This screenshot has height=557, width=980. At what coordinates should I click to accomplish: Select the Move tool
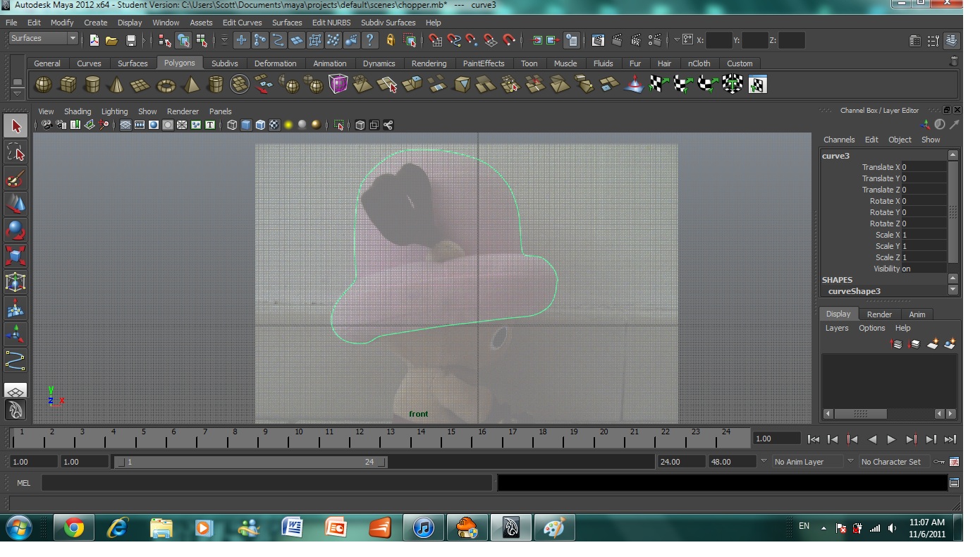pyautogui.click(x=18, y=204)
